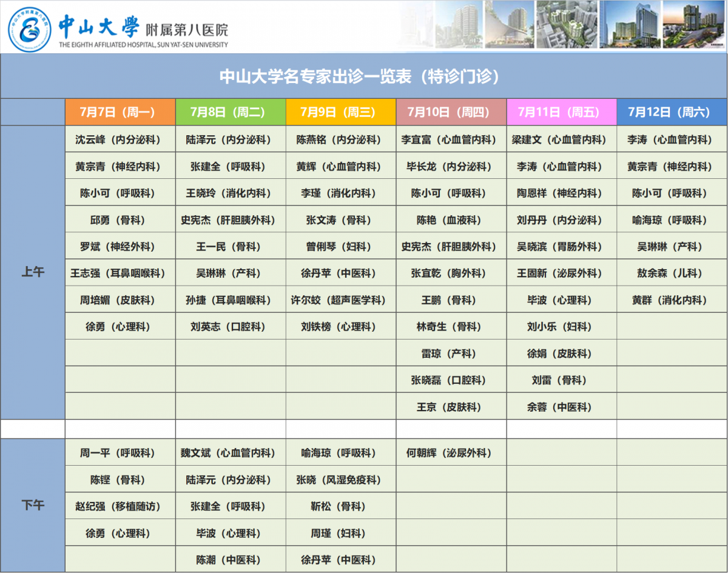Image resolution: width=728 pixels, height=573 pixels.
Task: Pick the cell 周瑾（妇科）
Action: (x=341, y=532)
